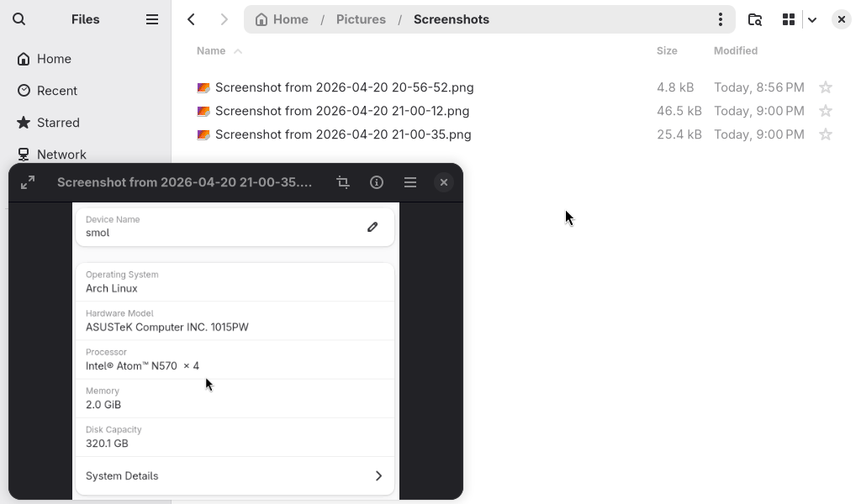Click the search-in-folder icon
Screen dimensions: 861x504
coord(755,19)
